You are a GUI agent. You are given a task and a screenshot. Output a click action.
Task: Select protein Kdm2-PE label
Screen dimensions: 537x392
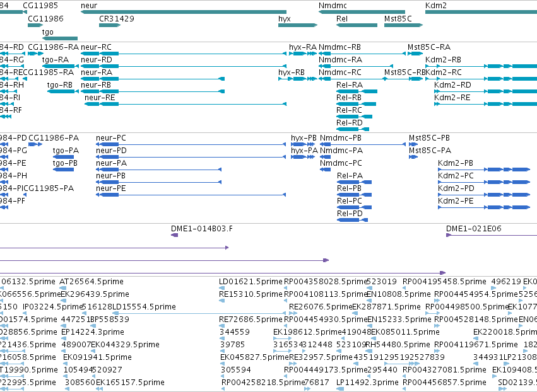(456, 201)
